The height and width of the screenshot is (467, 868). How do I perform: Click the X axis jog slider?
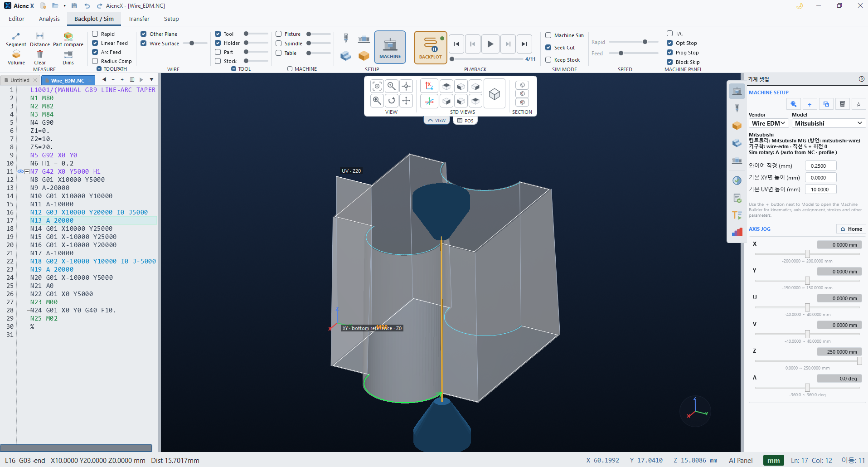(807, 254)
